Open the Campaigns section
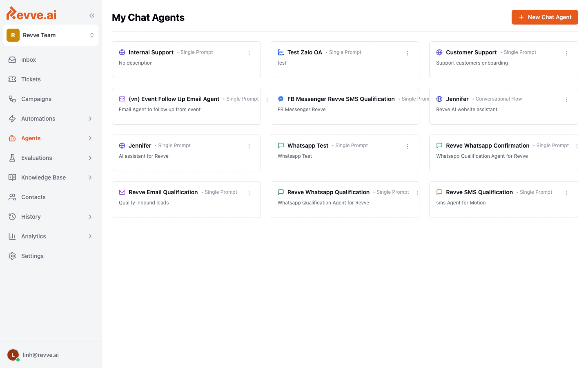The height and width of the screenshot is (368, 588). pos(36,99)
